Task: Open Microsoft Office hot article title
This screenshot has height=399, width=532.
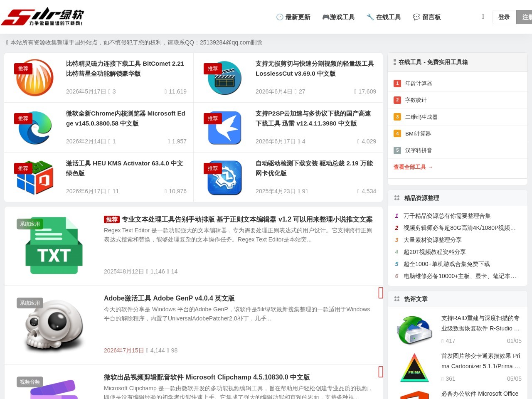Action: click(480, 394)
